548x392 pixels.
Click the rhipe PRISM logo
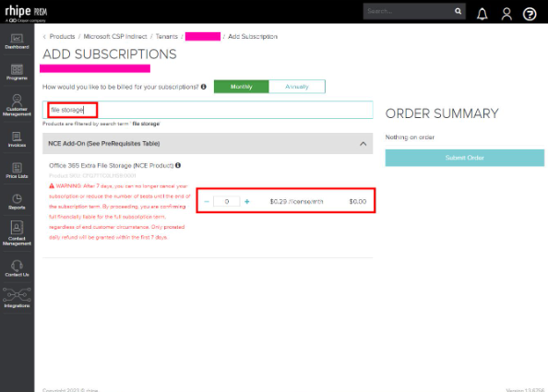click(x=26, y=13)
